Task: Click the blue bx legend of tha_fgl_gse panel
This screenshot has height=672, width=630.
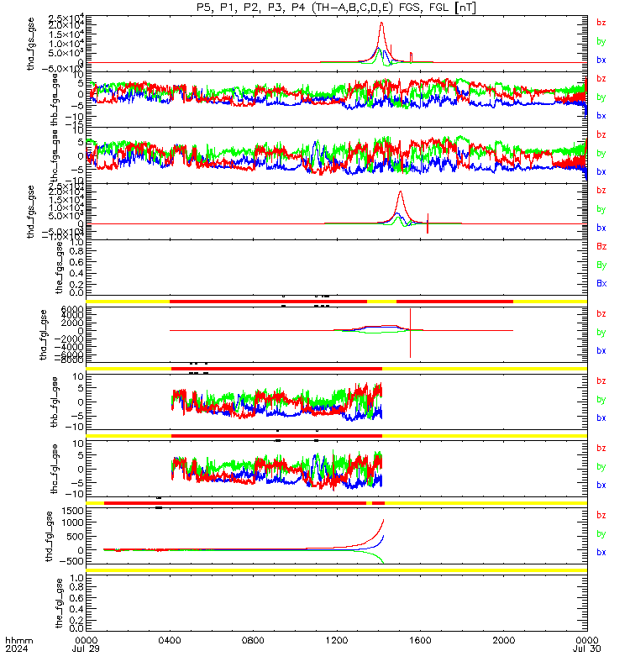Action: [x=601, y=351]
